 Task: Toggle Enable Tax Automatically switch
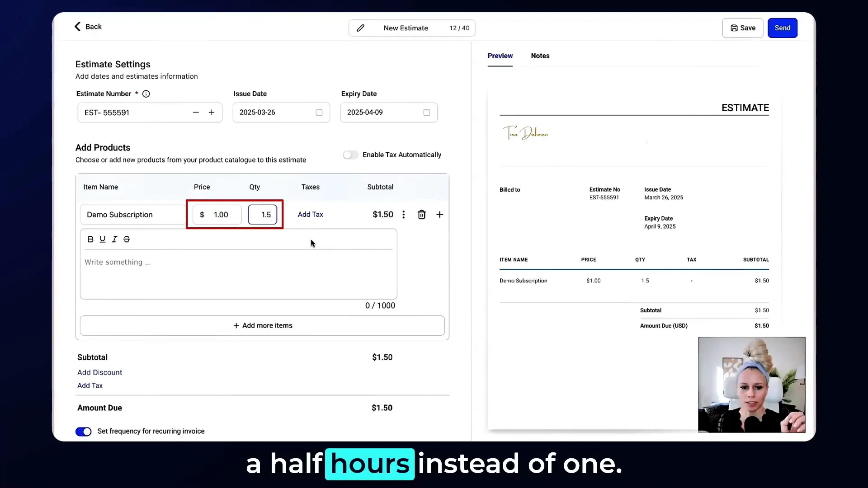click(350, 155)
